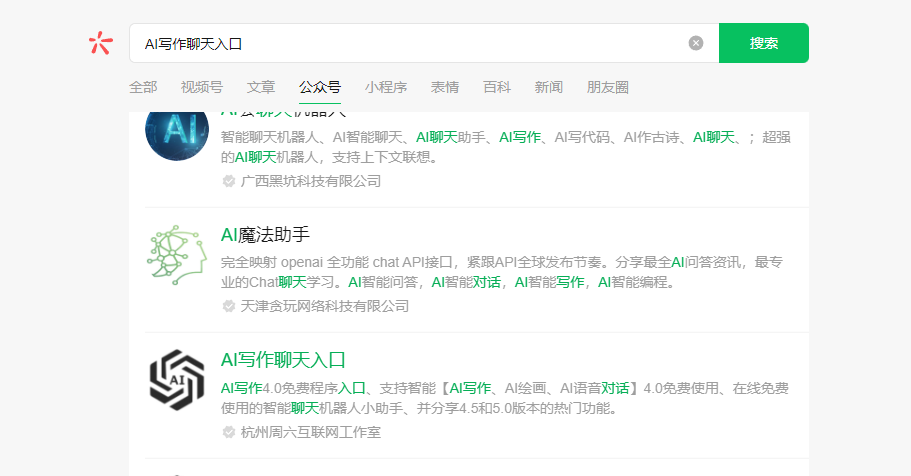911x476 pixels.
Task: Click the description starting 智能聊天机器人
Action: 505,147
